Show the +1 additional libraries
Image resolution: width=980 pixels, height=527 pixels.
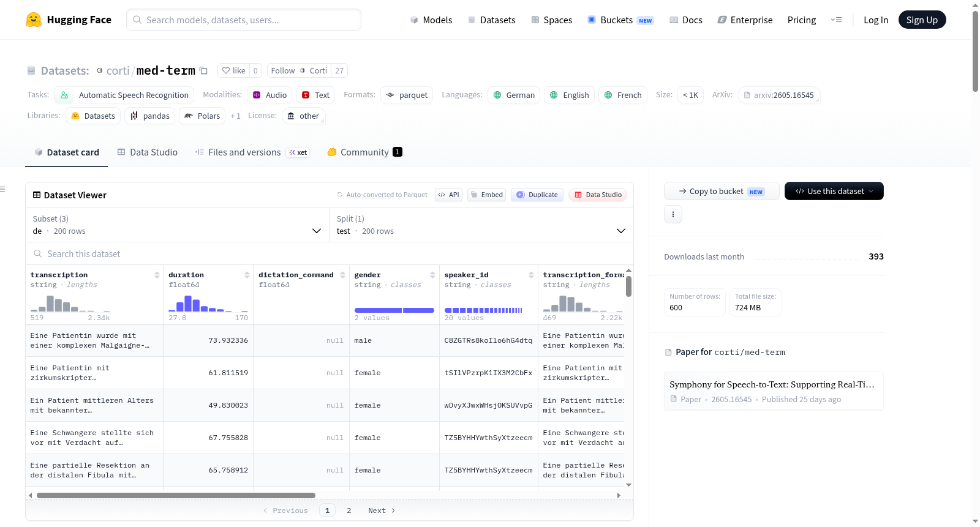[235, 116]
